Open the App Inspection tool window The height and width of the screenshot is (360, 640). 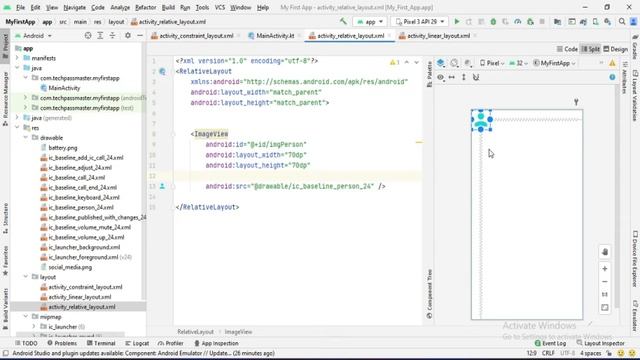(216, 343)
